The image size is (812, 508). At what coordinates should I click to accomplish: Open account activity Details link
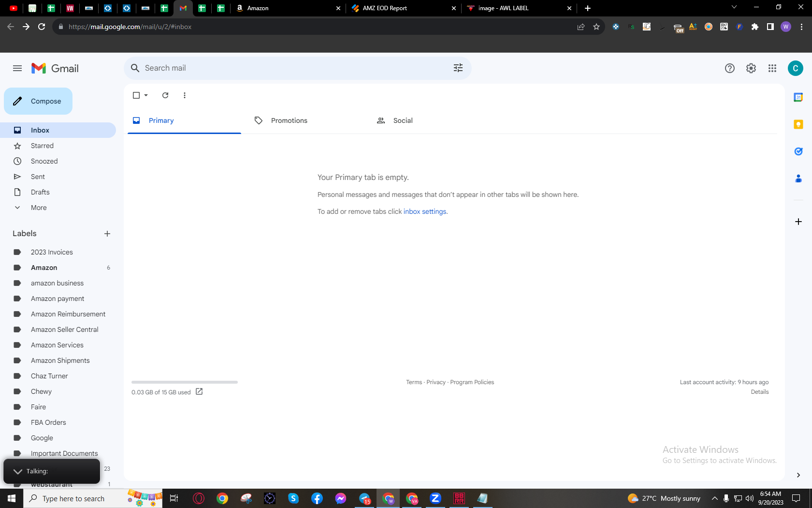click(x=760, y=392)
